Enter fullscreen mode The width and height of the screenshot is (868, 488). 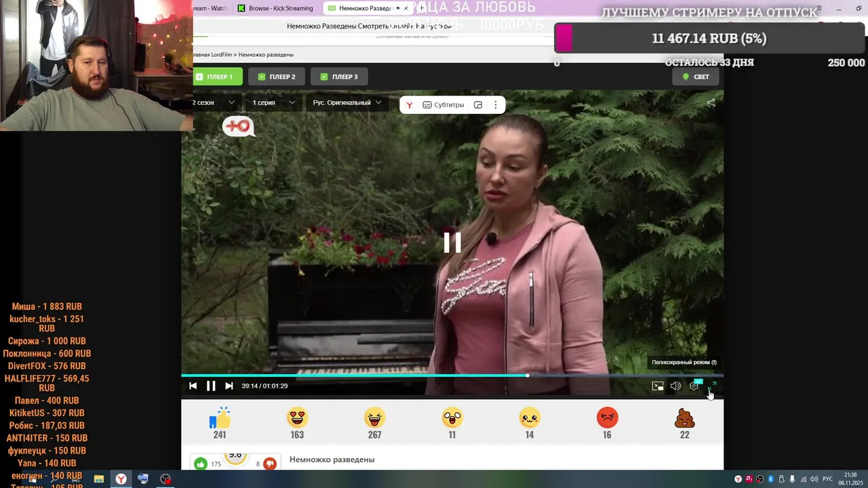712,386
